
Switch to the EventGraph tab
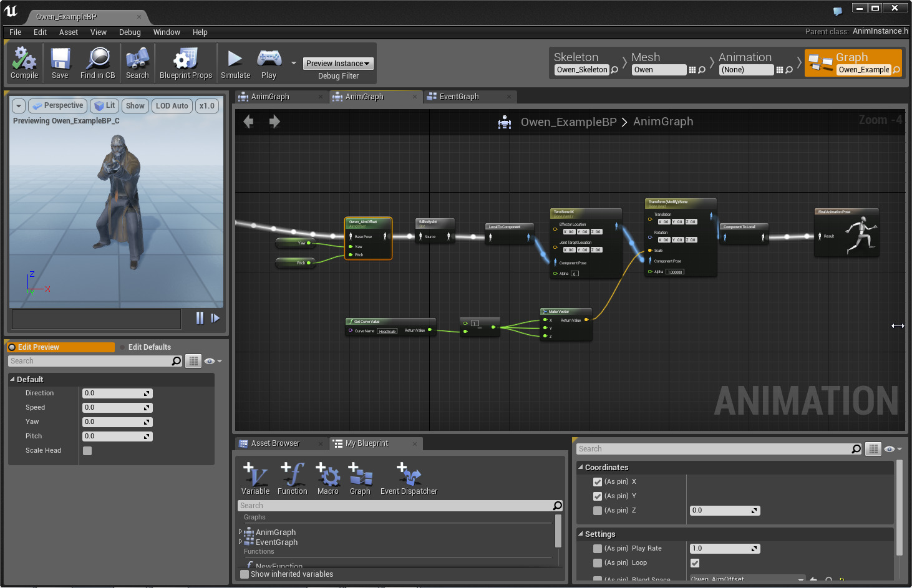[x=459, y=97]
